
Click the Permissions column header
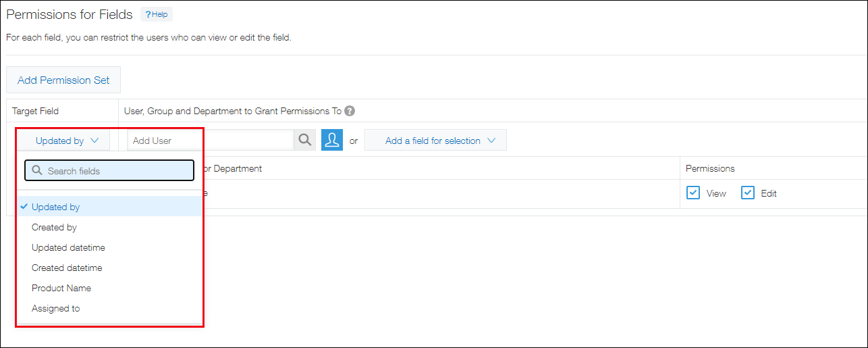[x=710, y=168]
